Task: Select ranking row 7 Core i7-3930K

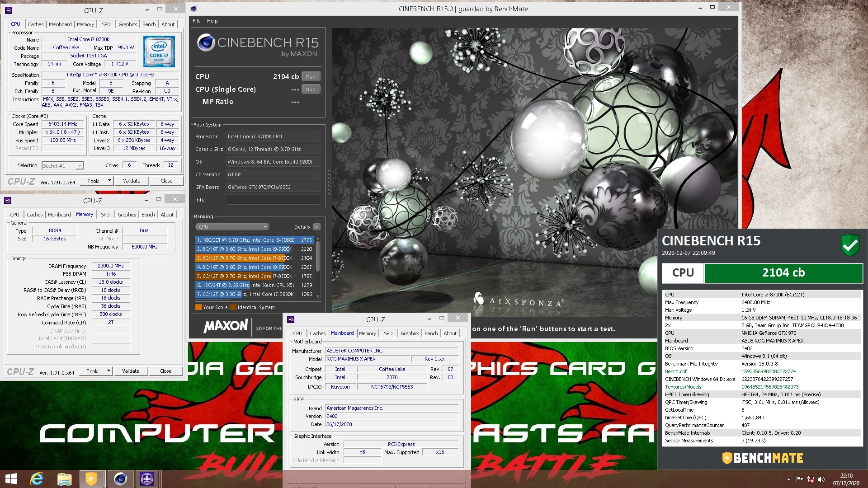Action: [255, 294]
